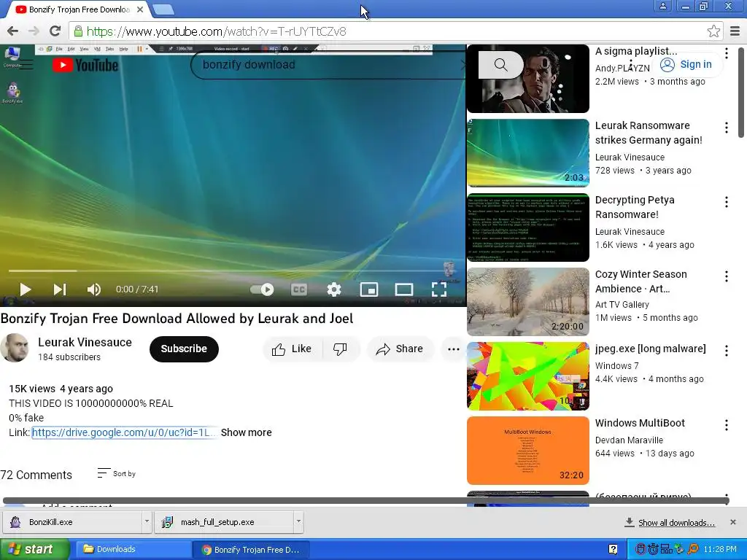Toggle closed captions CC

click(x=298, y=289)
